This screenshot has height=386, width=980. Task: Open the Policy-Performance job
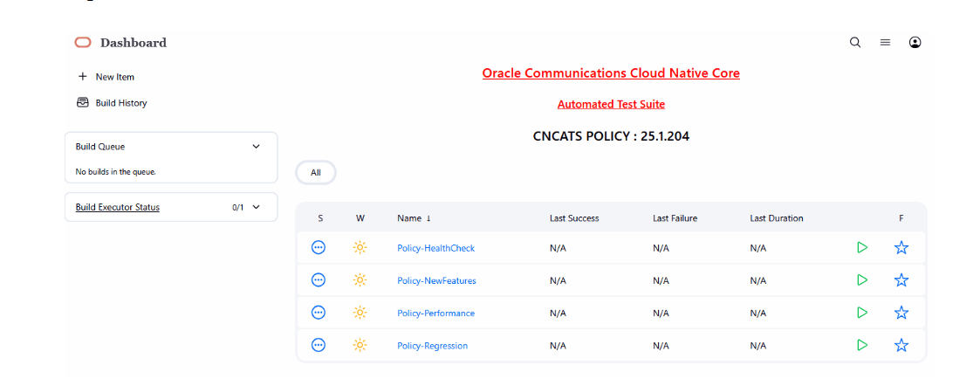435,313
